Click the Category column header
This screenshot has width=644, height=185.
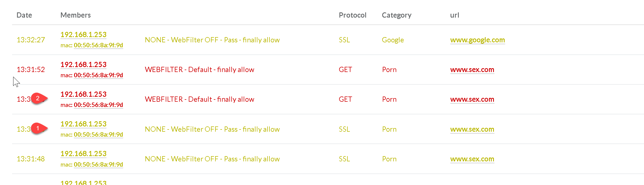click(396, 15)
